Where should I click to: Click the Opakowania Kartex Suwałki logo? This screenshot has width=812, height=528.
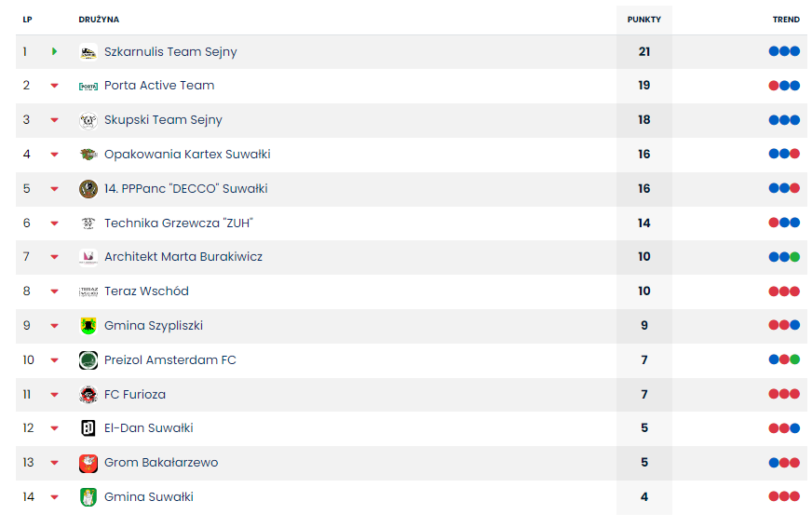click(88, 155)
